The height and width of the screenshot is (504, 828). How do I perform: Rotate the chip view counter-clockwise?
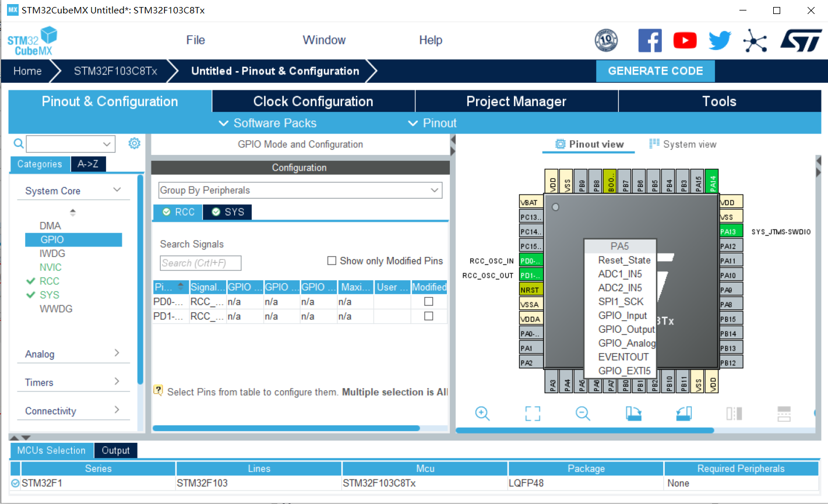[684, 414]
